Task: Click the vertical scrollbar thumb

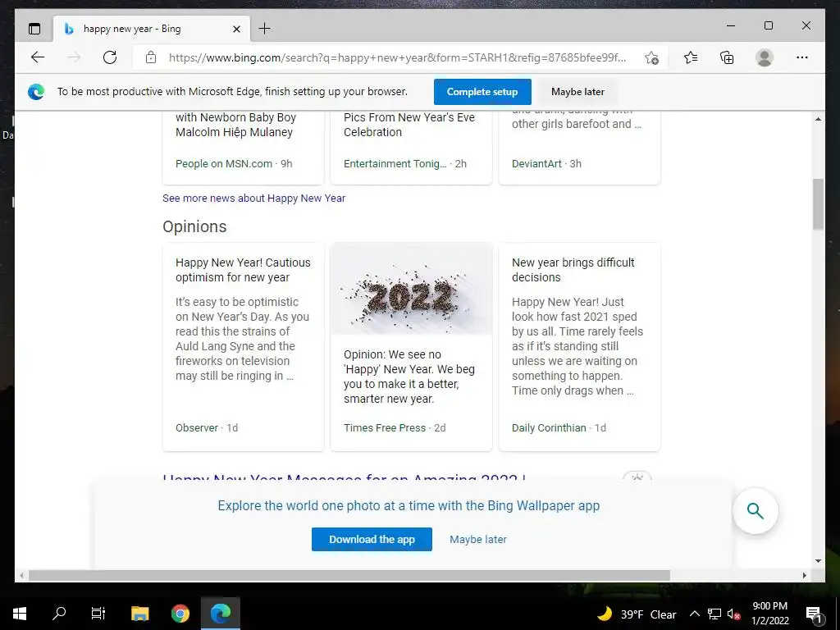Action: point(818,204)
